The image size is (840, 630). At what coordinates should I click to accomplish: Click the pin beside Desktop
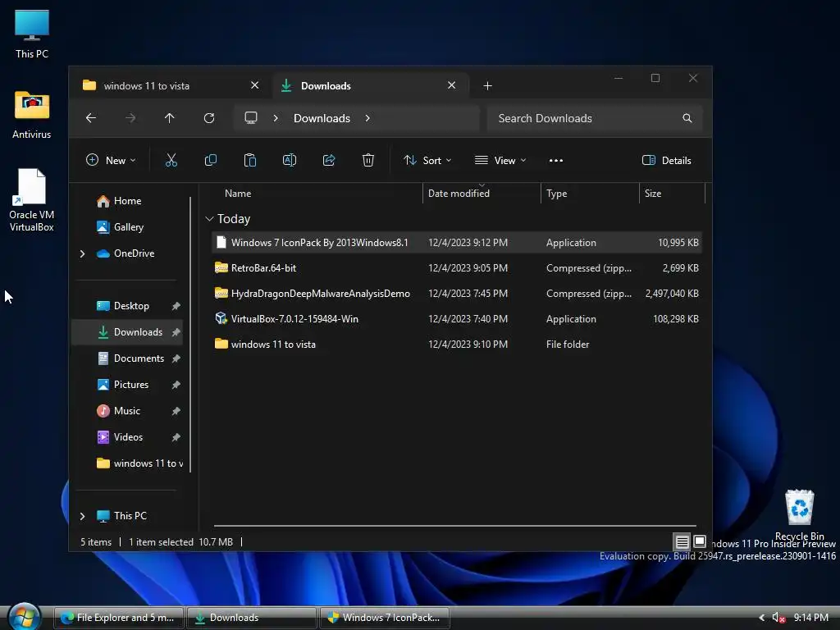tap(176, 306)
